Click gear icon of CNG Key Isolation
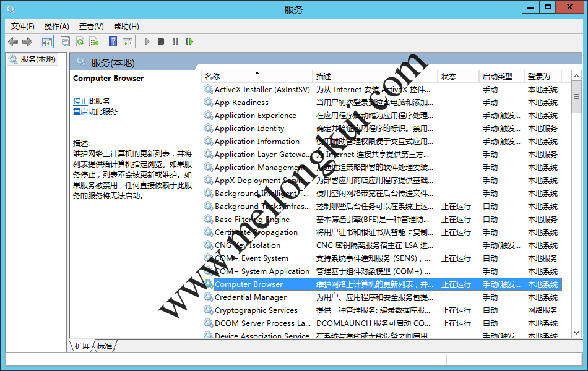 tap(209, 245)
